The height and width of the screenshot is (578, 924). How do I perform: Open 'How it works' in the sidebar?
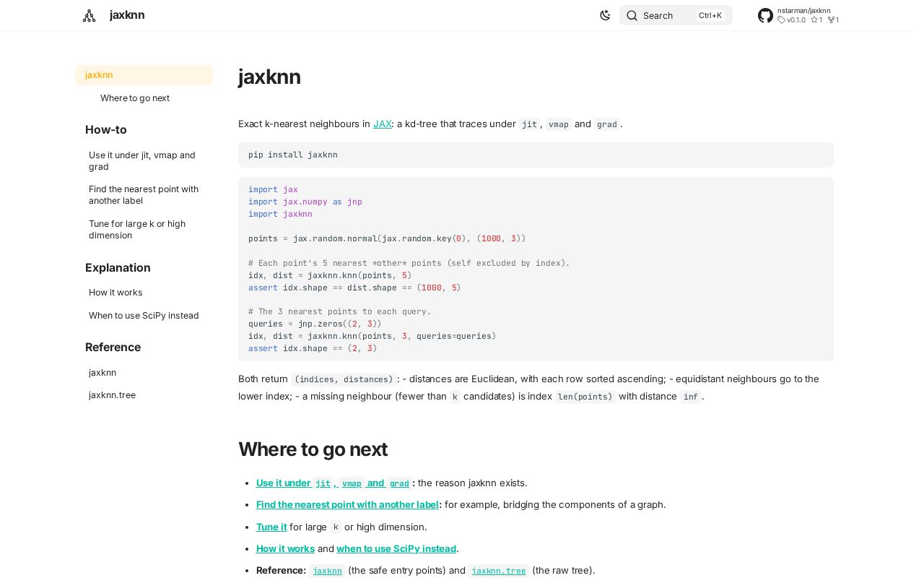click(115, 293)
